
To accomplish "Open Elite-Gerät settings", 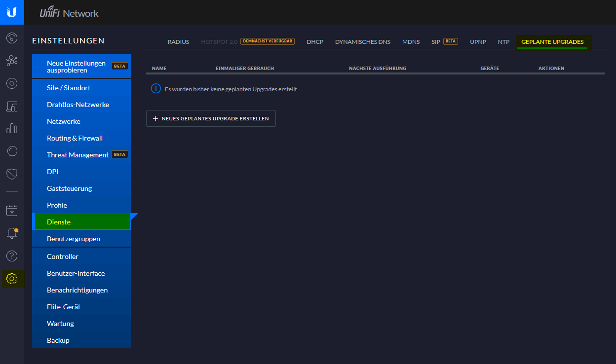I will pyautogui.click(x=81, y=307).
